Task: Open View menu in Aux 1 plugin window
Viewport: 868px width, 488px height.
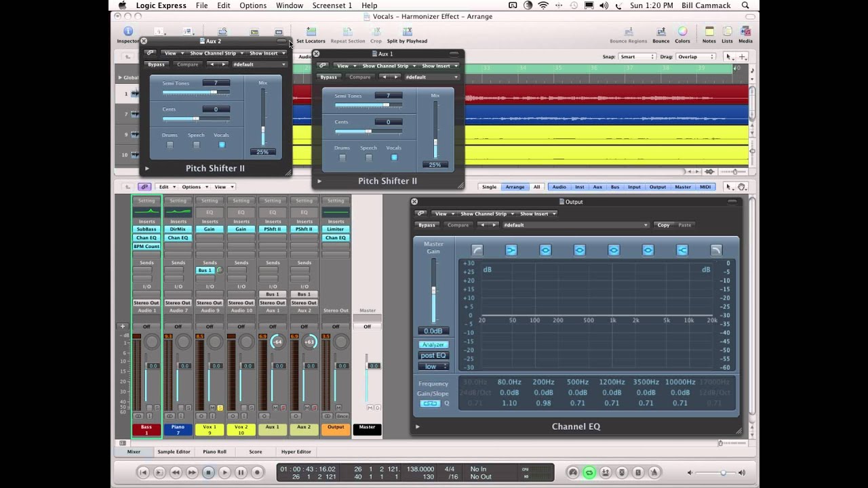Action: pyautogui.click(x=345, y=66)
